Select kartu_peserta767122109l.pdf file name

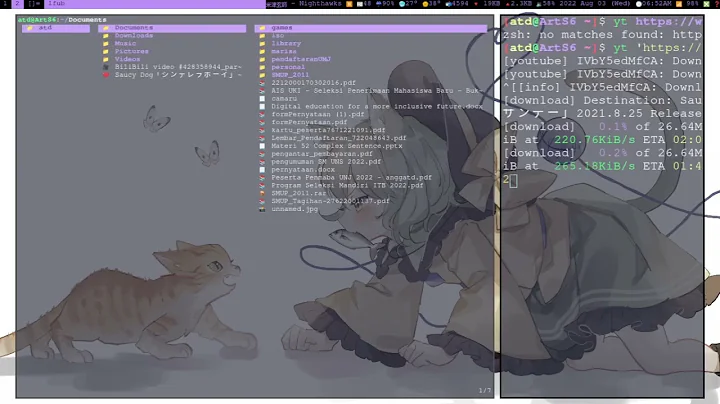click(x=328, y=130)
